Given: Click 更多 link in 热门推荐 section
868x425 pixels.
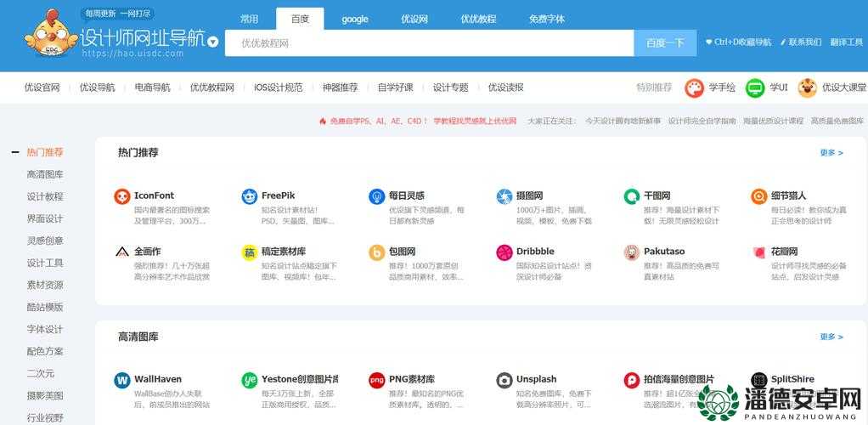Looking at the screenshot, I should tap(831, 153).
